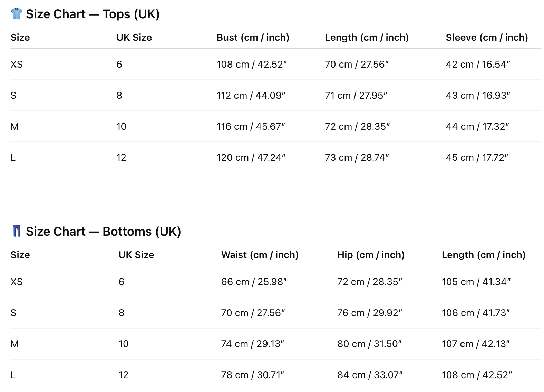Click the tops length cell "71 cm / 27.95″"
The height and width of the screenshot is (392, 544).
(356, 96)
